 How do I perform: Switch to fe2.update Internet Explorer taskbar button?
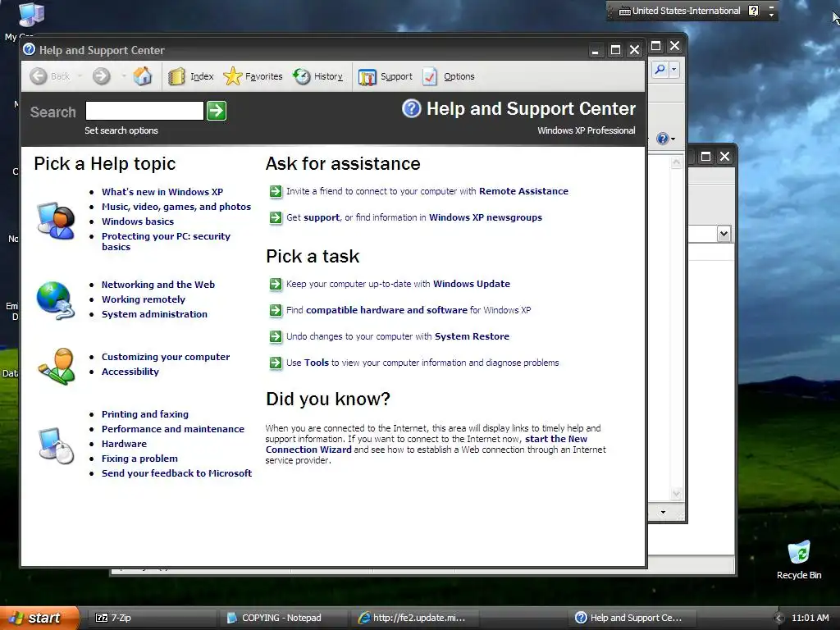(x=416, y=618)
